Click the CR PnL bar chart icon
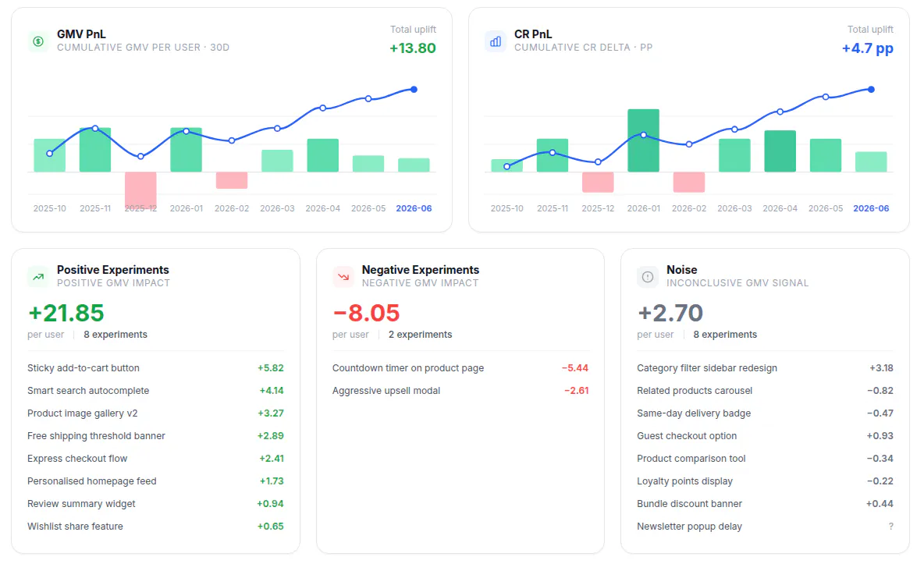The image size is (924, 564). tap(496, 41)
